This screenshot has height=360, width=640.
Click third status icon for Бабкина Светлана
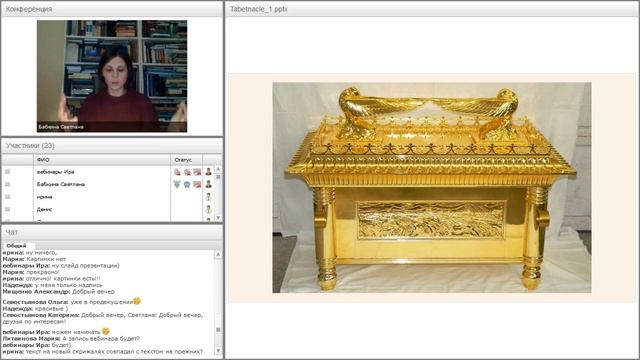coord(197,184)
